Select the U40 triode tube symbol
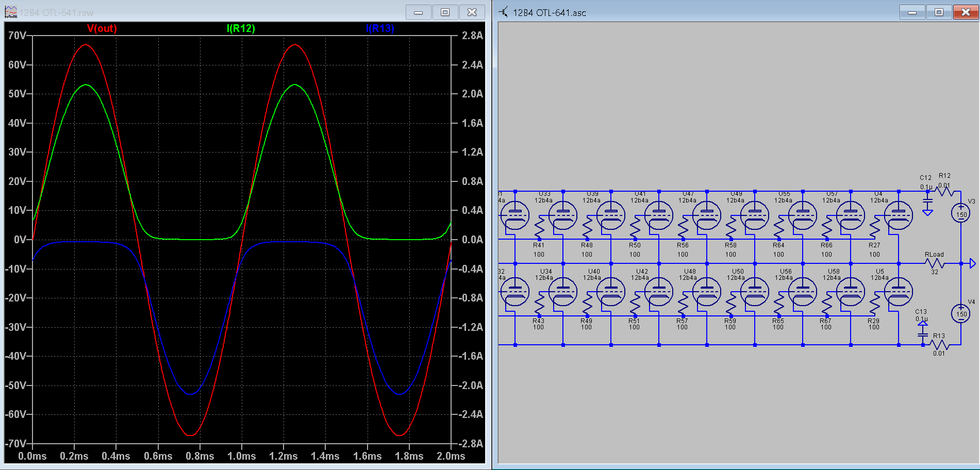The height and width of the screenshot is (470, 980). [611, 292]
